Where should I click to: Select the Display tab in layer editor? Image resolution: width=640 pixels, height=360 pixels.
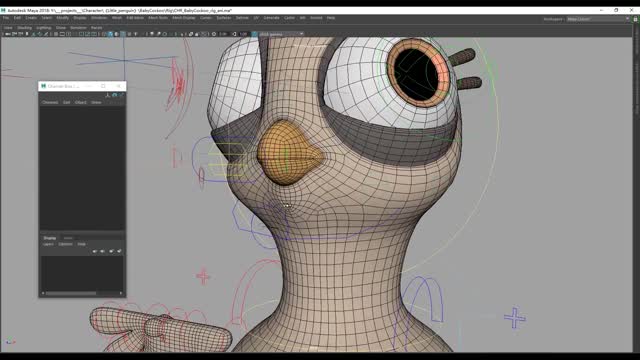[50, 238]
